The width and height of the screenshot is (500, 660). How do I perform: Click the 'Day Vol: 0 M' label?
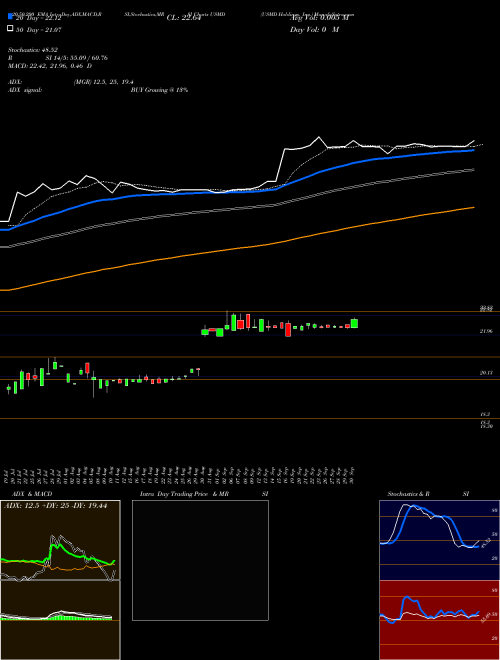pyautogui.click(x=314, y=30)
